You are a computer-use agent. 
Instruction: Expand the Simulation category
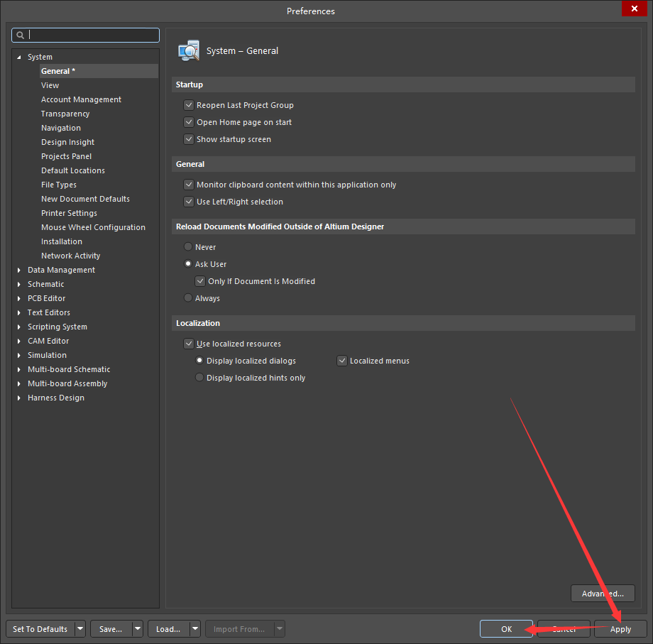(x=18, y=355)
